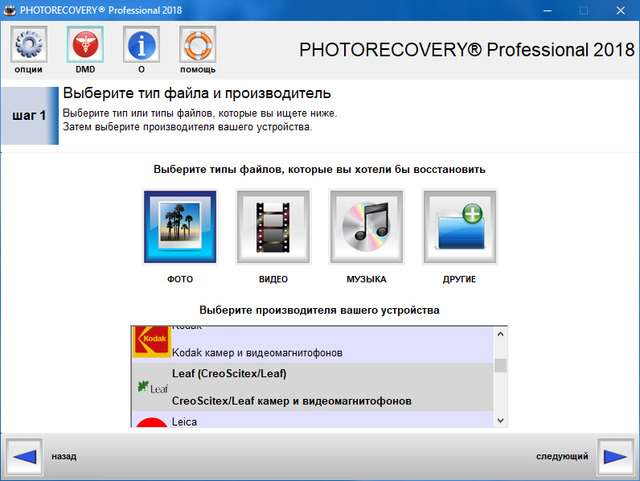
Task: Click the manufacturer list scrollbar thumb
Action: (x=500, y=365)
